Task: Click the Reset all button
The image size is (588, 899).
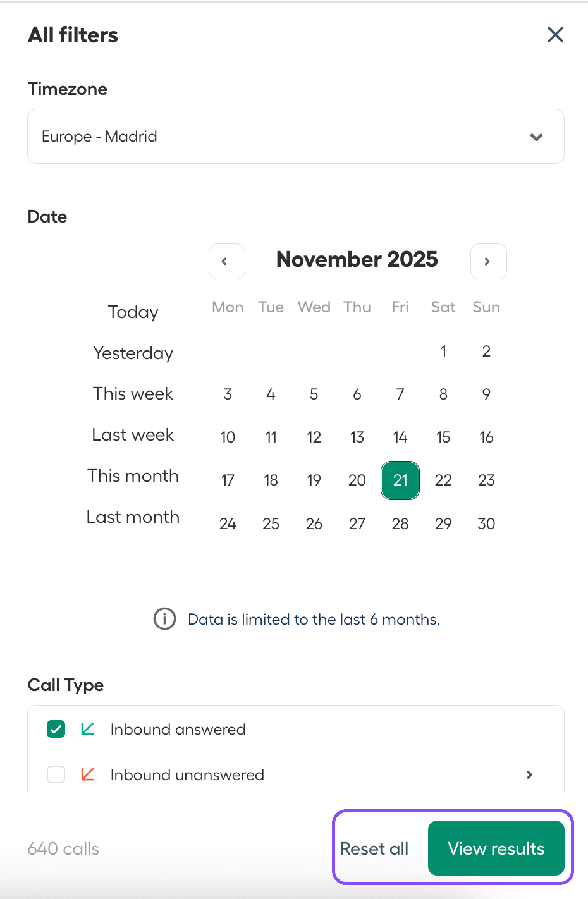Action: (374, 848)
